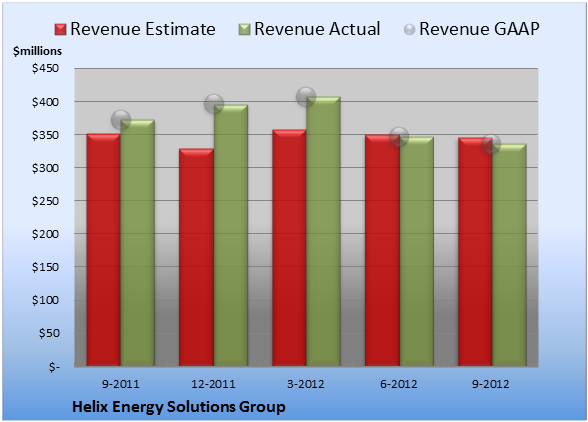
Task: Click the "$100" axis value
Action: (45, 300)
